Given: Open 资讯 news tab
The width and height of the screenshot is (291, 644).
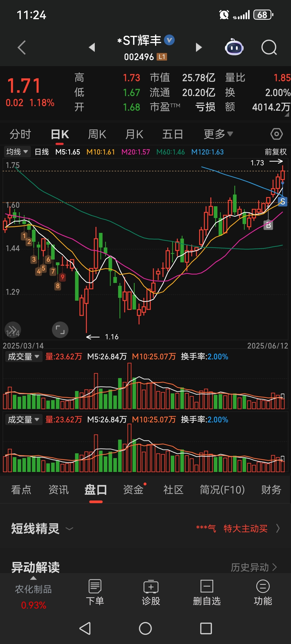Looking at the screenshot, I should pos(58,489).
